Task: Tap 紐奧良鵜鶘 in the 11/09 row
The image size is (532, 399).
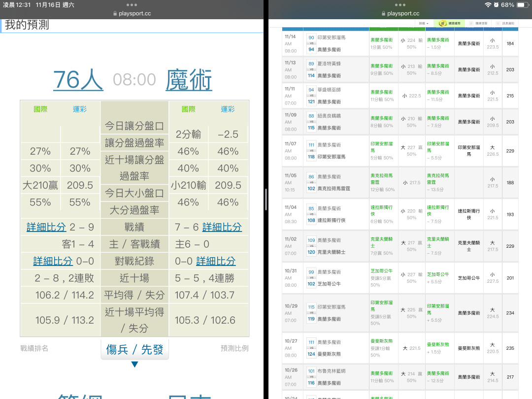Action: click(x=329, y=116)
